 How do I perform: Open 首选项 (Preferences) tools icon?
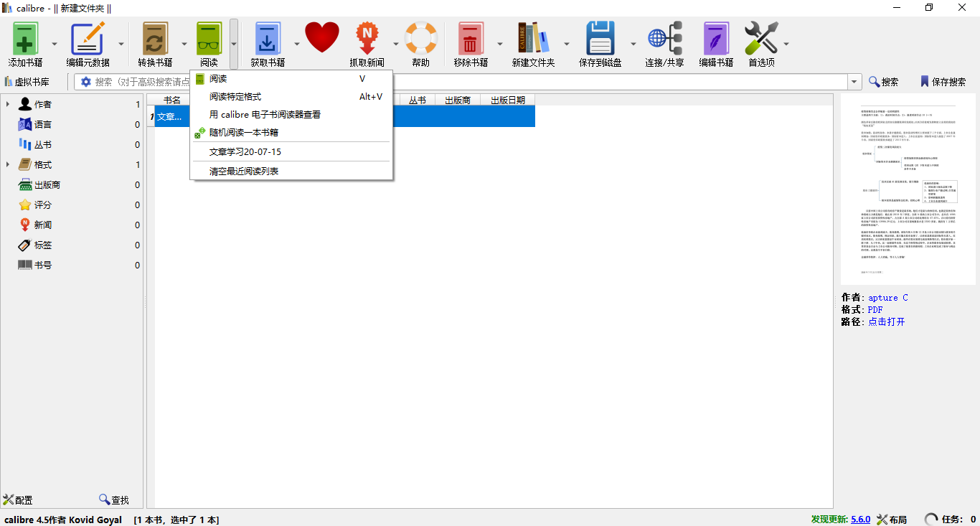click(x=761, y=38)
